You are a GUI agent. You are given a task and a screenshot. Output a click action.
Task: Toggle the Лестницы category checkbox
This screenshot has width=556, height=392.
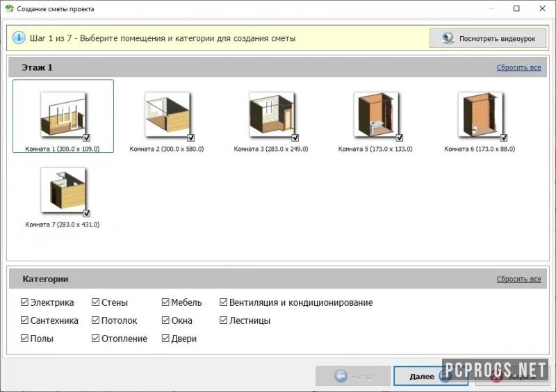click(223, 320)
